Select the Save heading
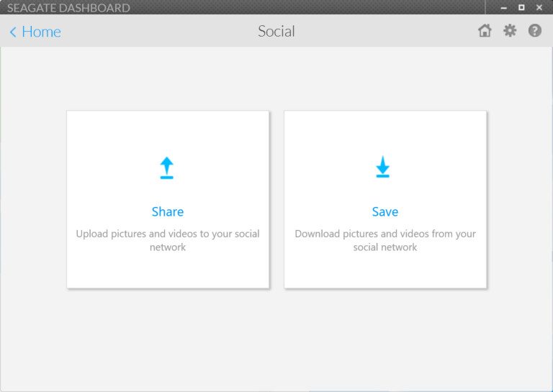553x392 pixels. 385,211
